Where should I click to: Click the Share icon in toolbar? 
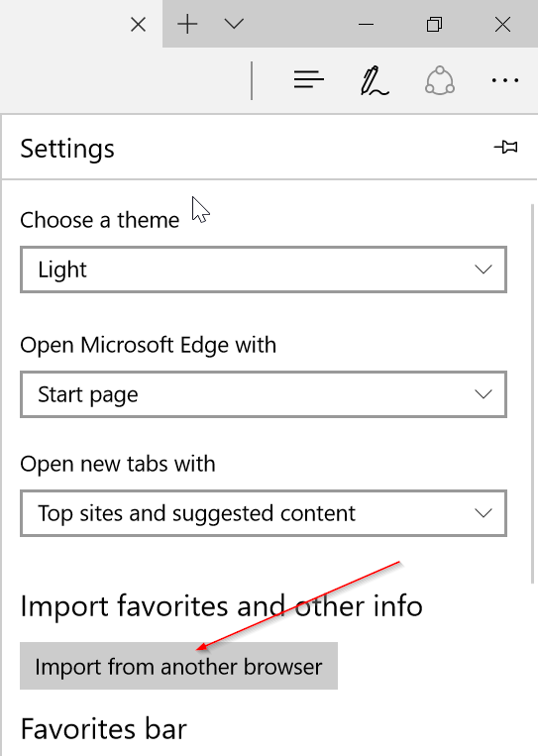click(x=440, y=80)
